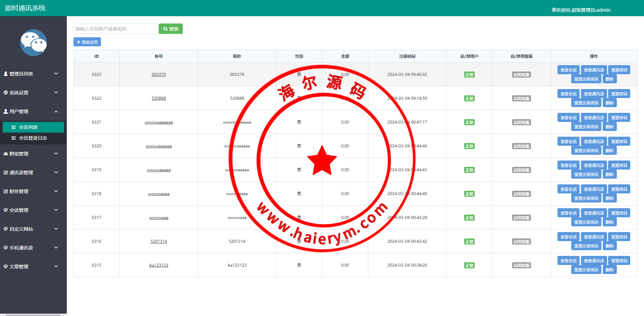Expand the 通讯录管理 menu chevron
This screenshot has width=644, height=316.
tap(56, 172)
